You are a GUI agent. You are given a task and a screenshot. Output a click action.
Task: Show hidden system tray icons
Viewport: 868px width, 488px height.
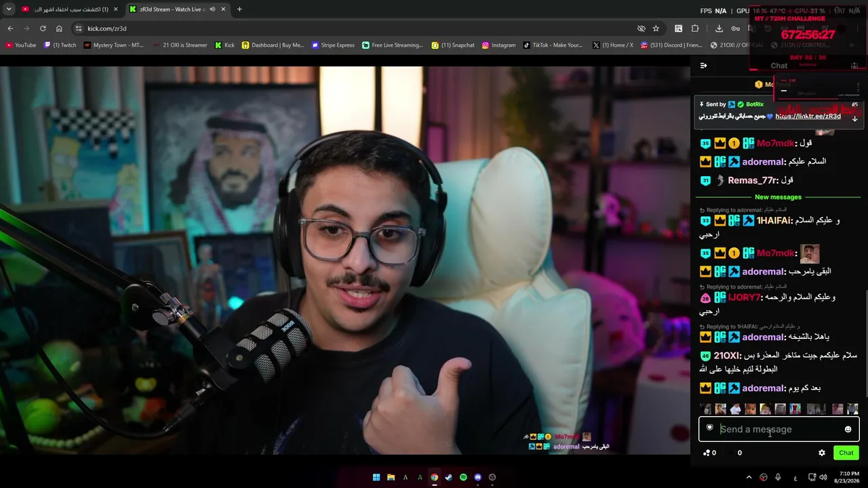coord(749,477)
